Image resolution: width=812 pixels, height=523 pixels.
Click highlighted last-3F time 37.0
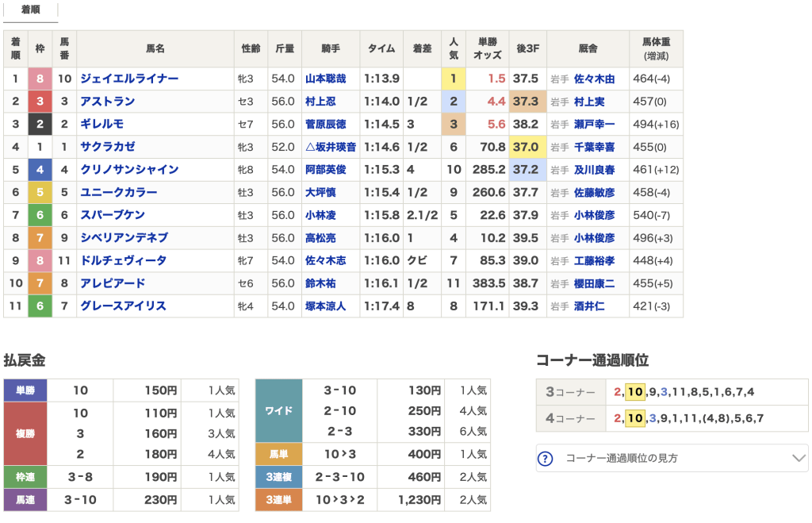[526, 147]
